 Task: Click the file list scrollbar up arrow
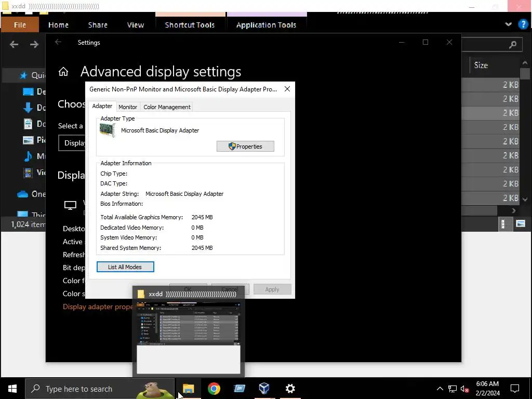[x=525, y=63]
